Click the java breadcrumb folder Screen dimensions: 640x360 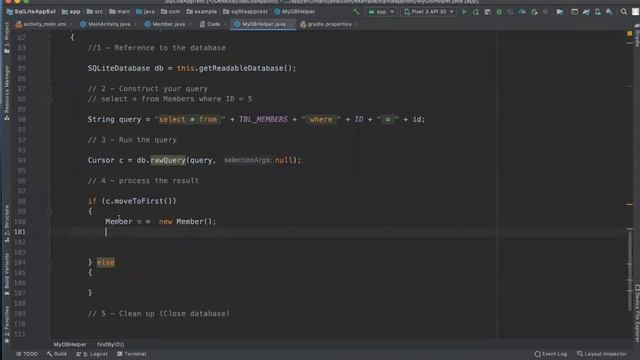(x=145, y=12)
